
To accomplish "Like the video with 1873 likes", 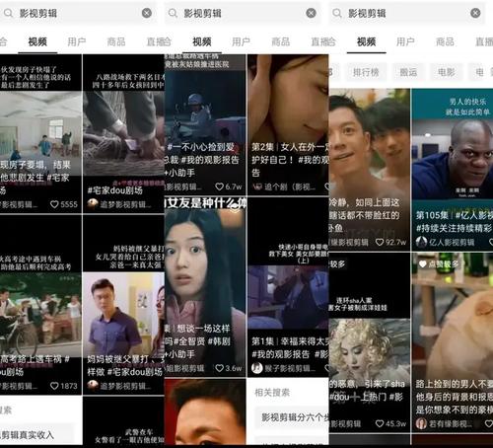I will click(x=54, y=386).
